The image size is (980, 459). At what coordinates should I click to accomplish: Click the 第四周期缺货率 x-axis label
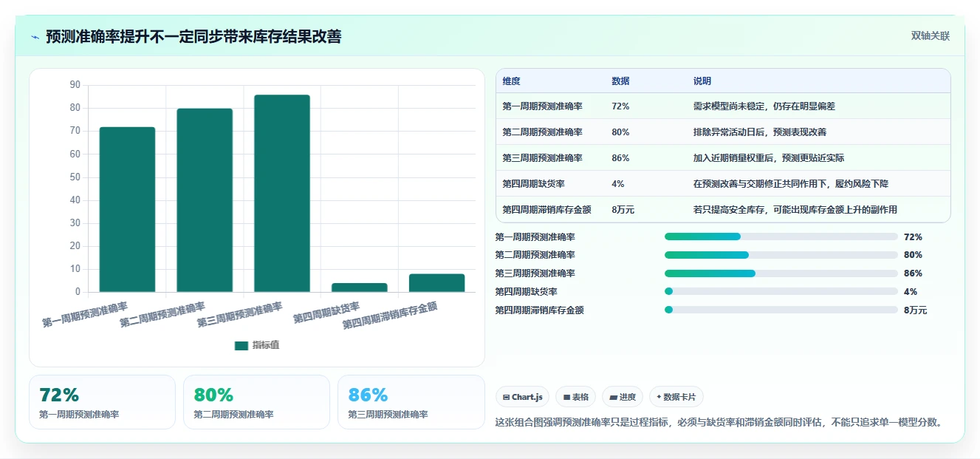327,313
